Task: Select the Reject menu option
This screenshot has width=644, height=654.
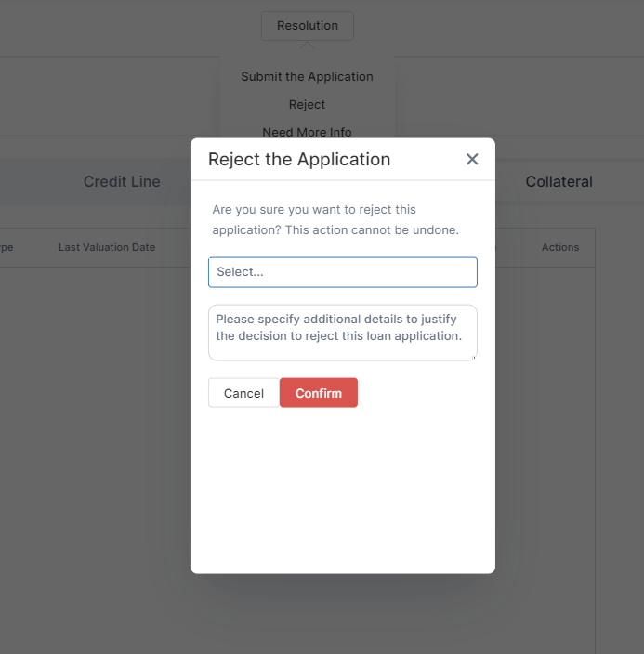Action: click(307, 105)
